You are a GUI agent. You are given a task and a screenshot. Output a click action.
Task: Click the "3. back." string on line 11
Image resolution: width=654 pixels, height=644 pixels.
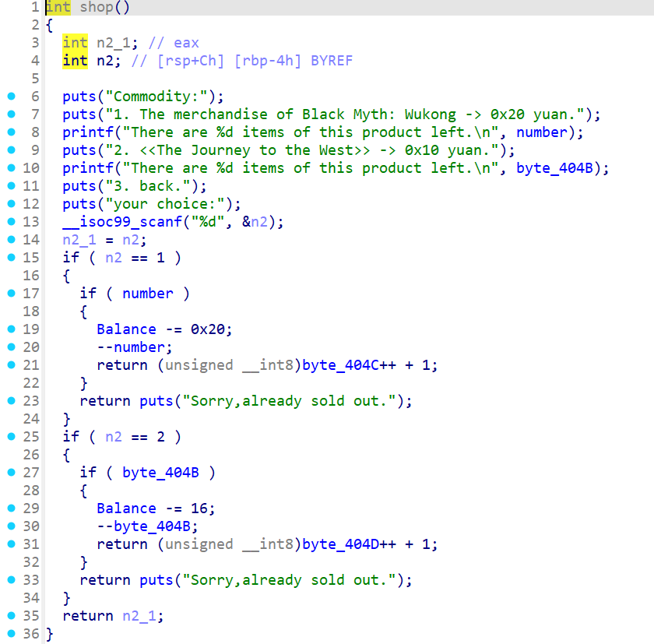pyautogui.click(x=148, y=186)
